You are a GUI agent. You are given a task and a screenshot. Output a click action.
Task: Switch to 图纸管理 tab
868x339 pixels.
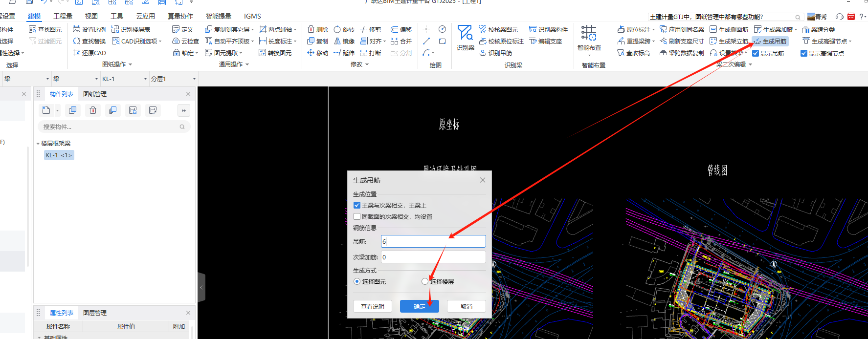(95, 94)
